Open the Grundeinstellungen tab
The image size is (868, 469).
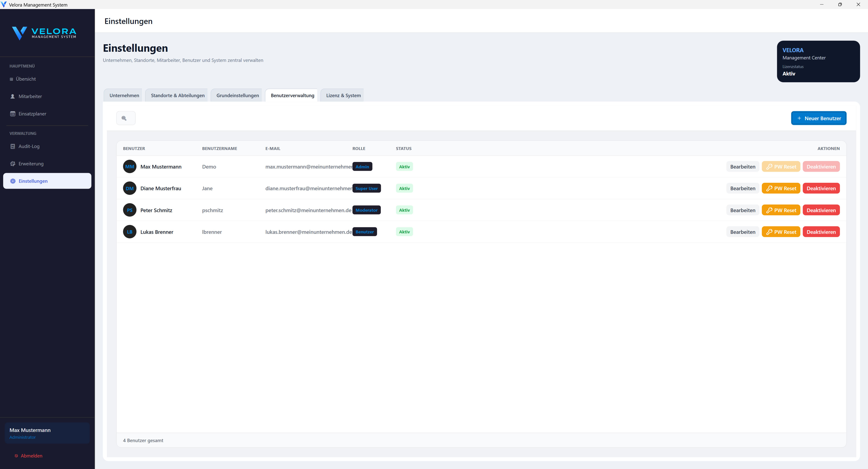click(238, 96)
